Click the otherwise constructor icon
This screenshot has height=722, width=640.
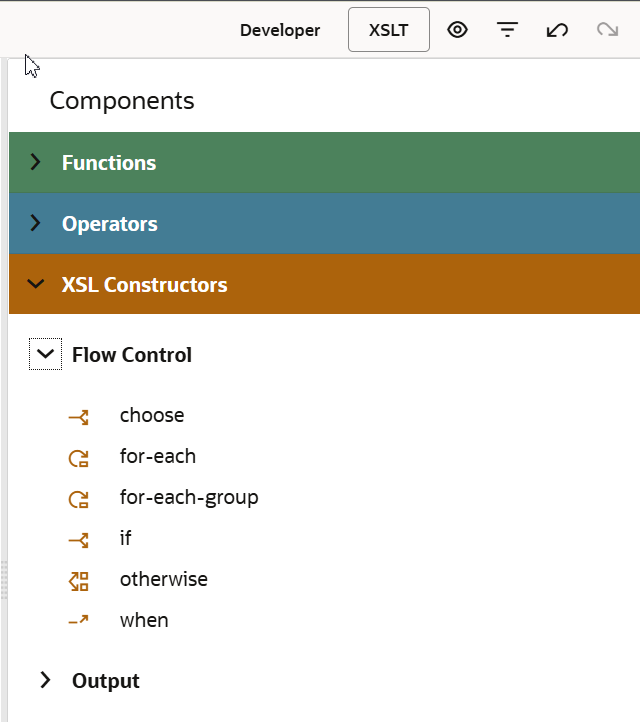(78, 580)
